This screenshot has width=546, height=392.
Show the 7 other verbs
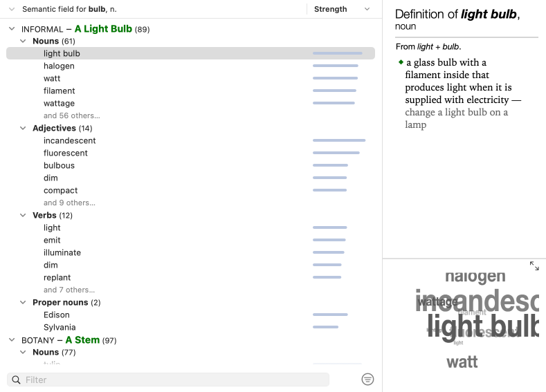pos(69,290)
